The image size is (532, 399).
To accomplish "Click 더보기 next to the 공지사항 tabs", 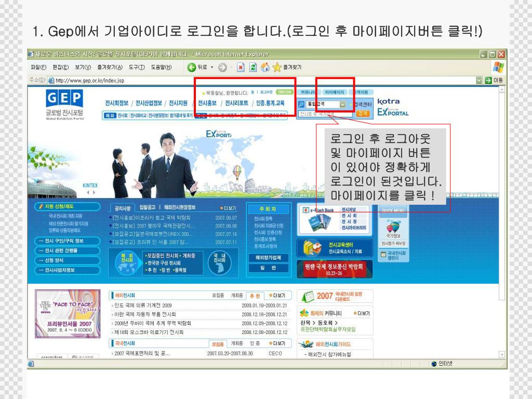I will (228, 208).
